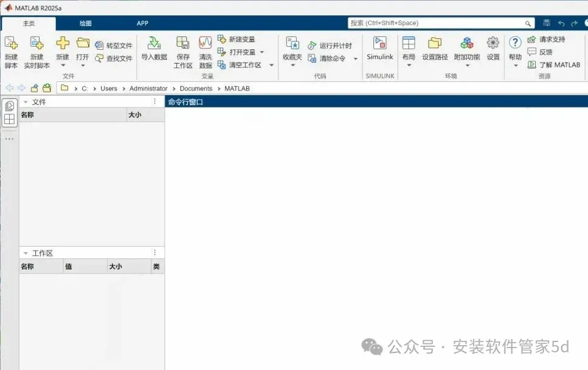588x370 pixels.
Task: Expand the 打开变量 dropdown arrow
Action: [x=262, y=52]
